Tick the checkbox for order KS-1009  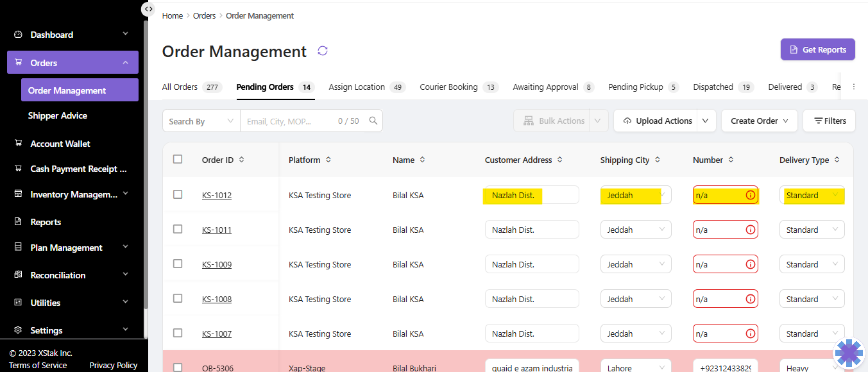(178, 264)
